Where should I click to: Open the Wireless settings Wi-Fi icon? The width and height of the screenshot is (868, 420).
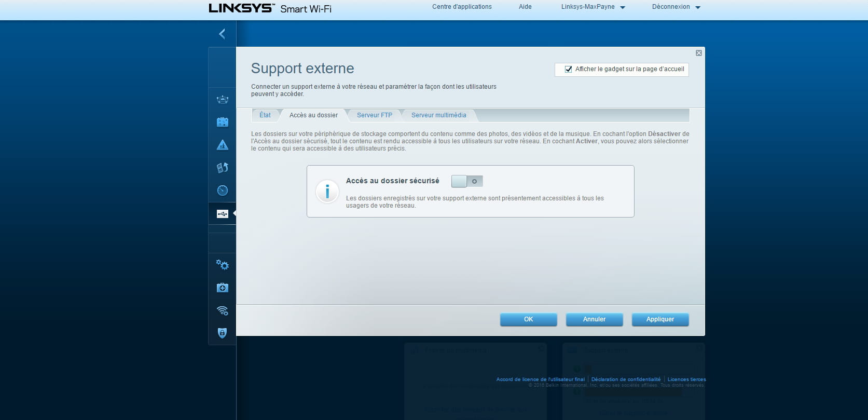click(222, 310)
